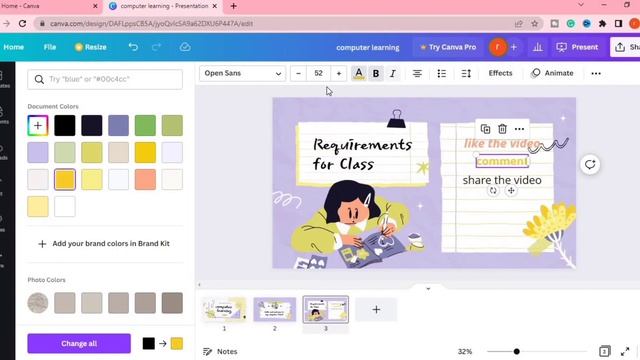Click the text color A icon
This screenshot has height=360, width=640.
(x=359, y=73)
